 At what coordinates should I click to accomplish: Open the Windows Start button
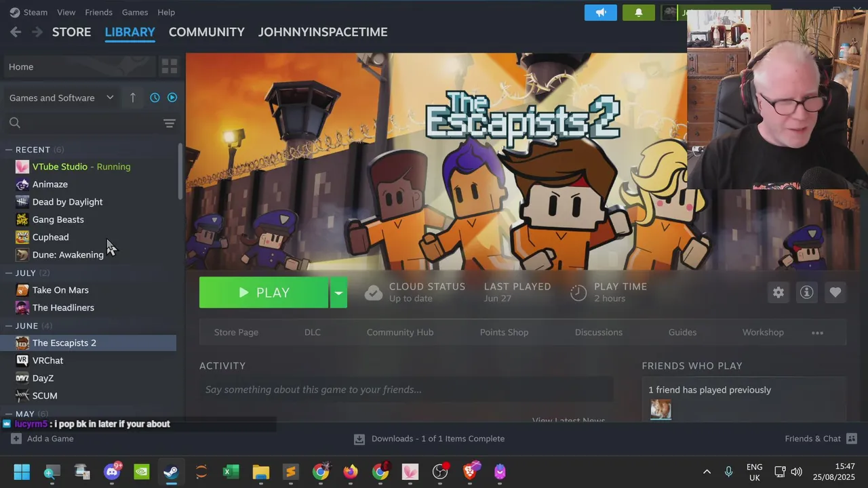tap(22, 472)
